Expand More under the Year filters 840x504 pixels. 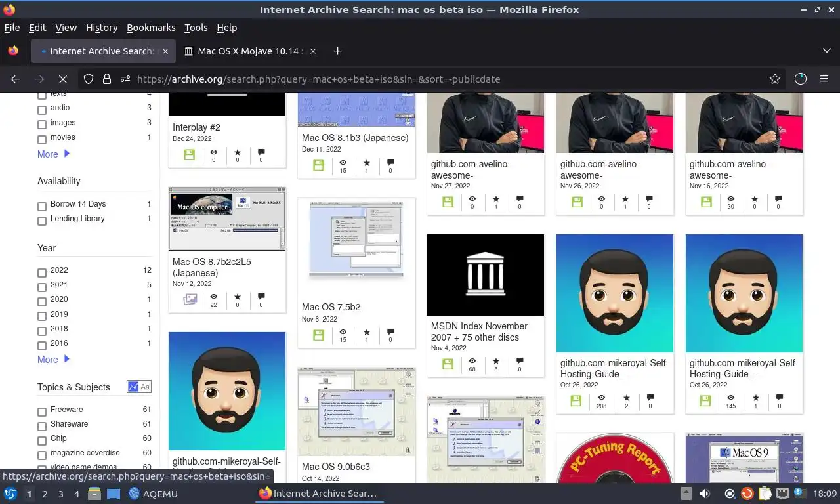(x=53, y=360)
